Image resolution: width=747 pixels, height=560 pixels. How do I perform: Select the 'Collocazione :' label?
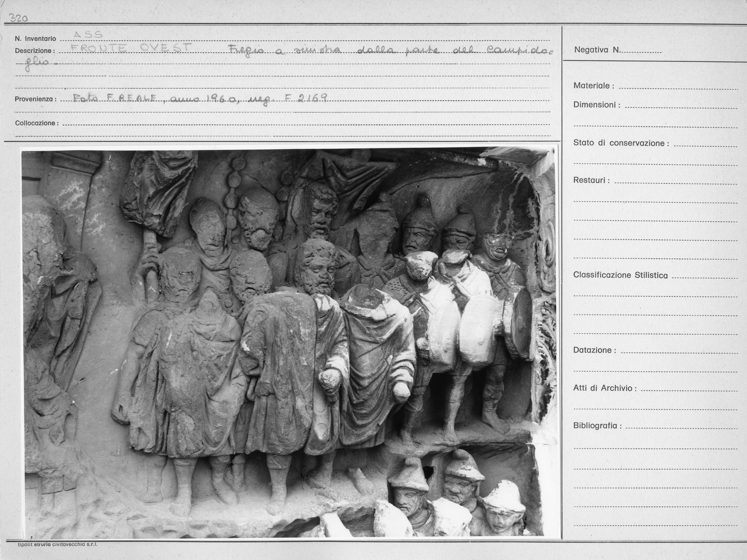pyautogui.click(x=36, y=123)
